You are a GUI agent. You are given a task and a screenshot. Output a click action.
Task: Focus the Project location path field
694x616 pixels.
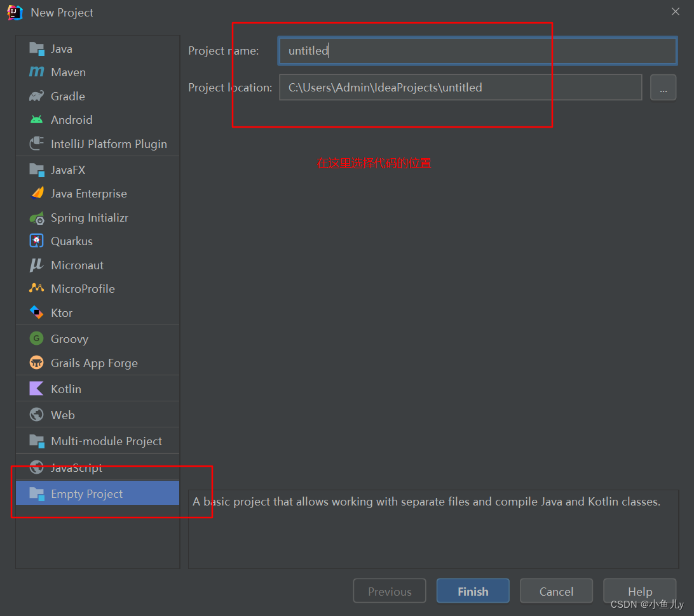point(460,88)
